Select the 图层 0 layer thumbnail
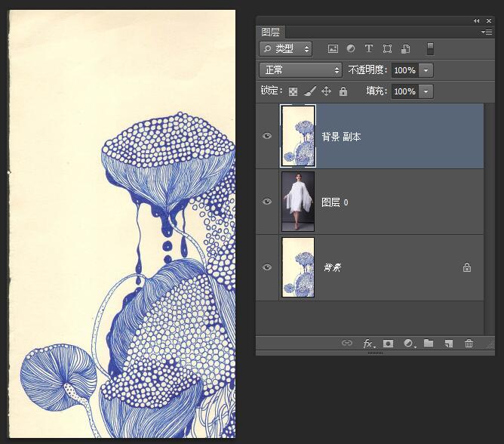 298,202
